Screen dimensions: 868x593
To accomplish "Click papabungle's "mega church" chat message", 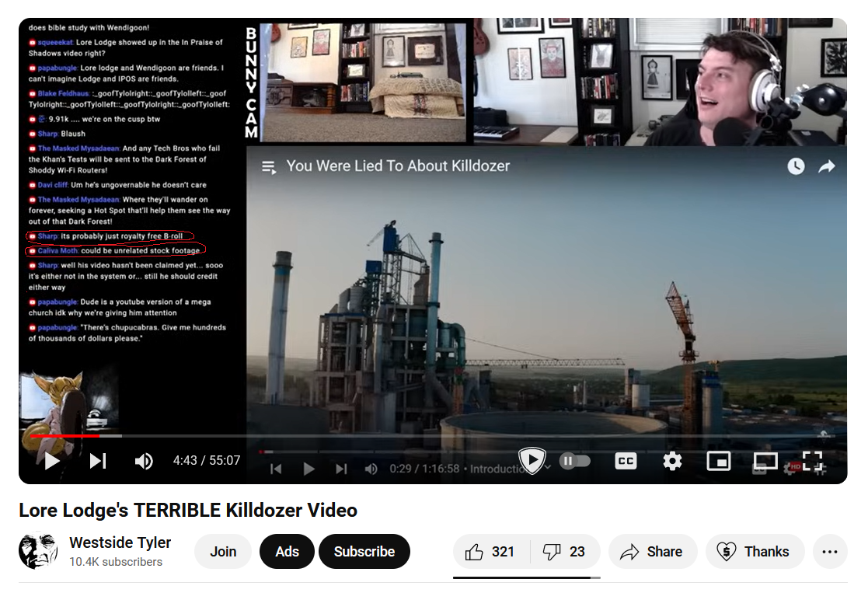I will tap(120, 307).
